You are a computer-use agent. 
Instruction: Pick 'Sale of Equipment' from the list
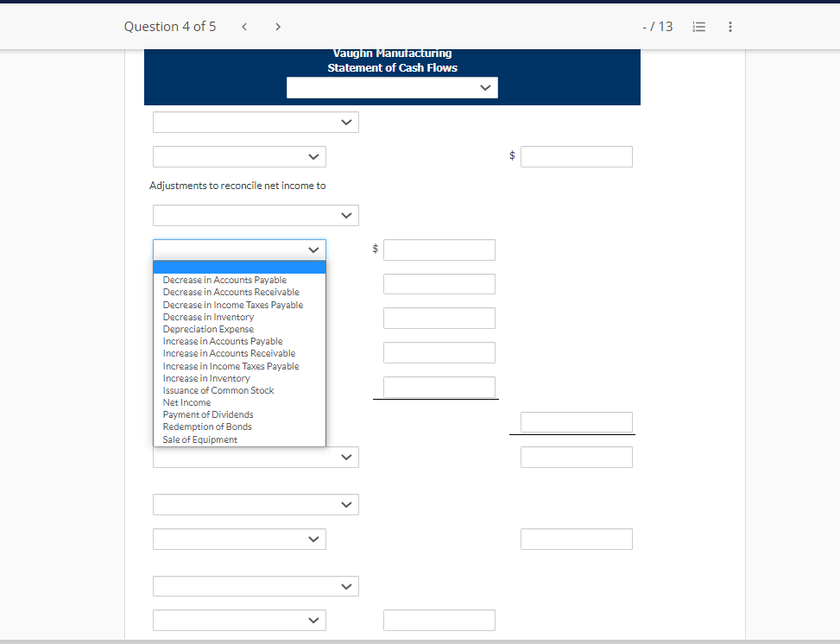point(200,439)
